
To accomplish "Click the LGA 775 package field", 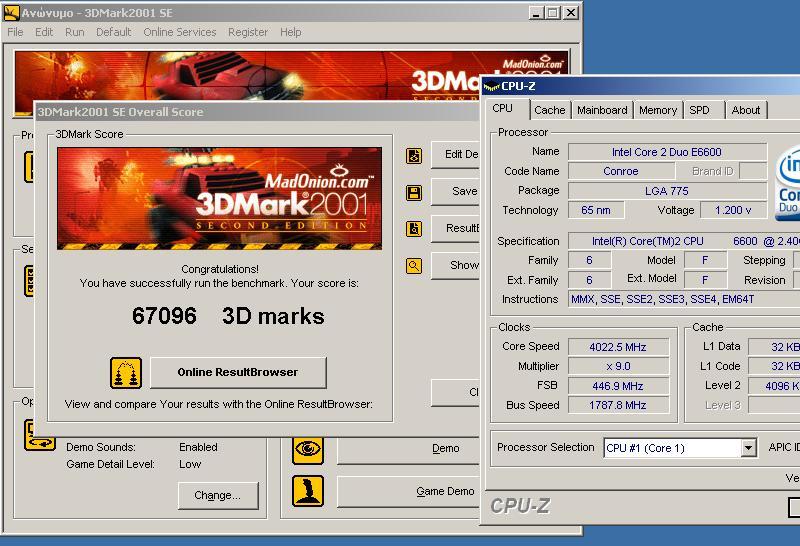I will pos(667,191).
